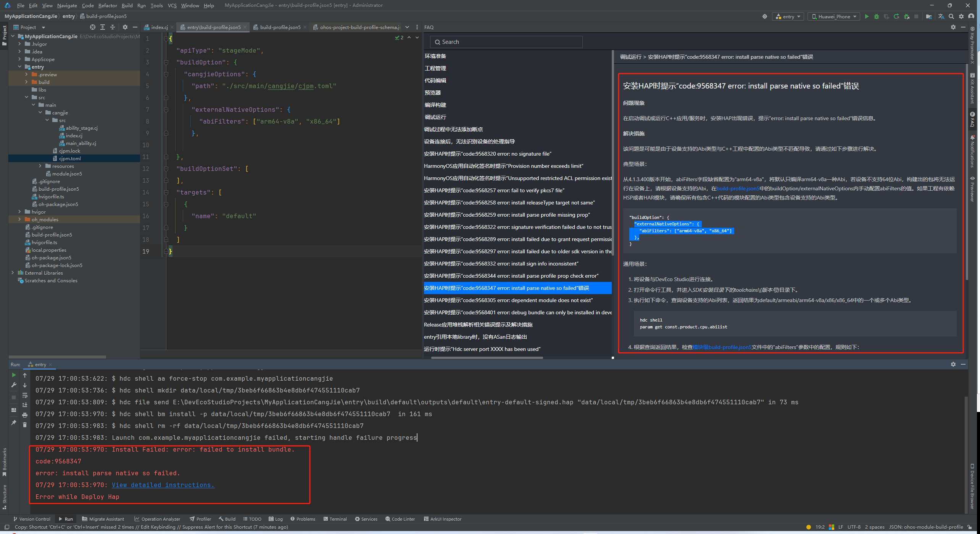The height and width of the screenshot is (534, 980).
Task: Select opened file in Project panel icon
Action: pyautogui.click(x=93, y=27)
